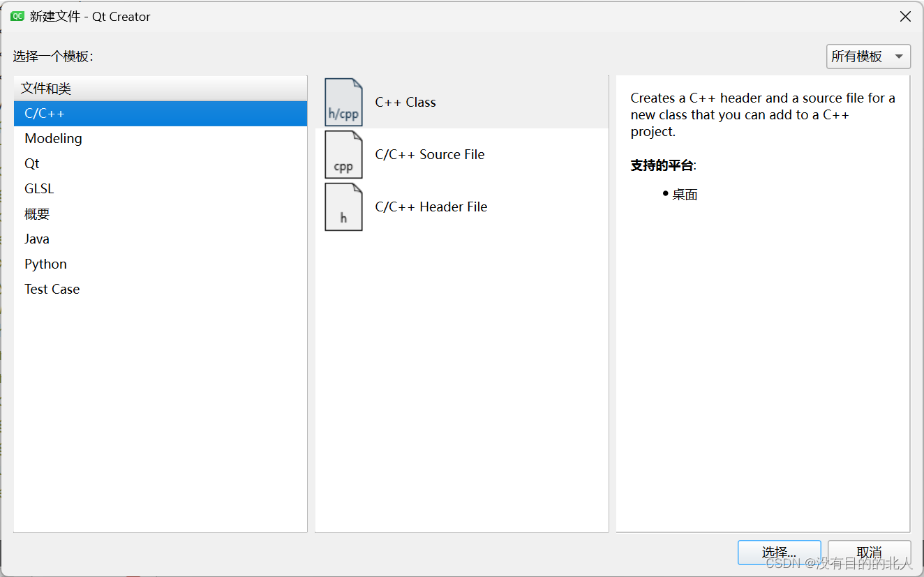Click the dropdown arrow next to 所有模板
924x577 pixels.
(898, 57)
